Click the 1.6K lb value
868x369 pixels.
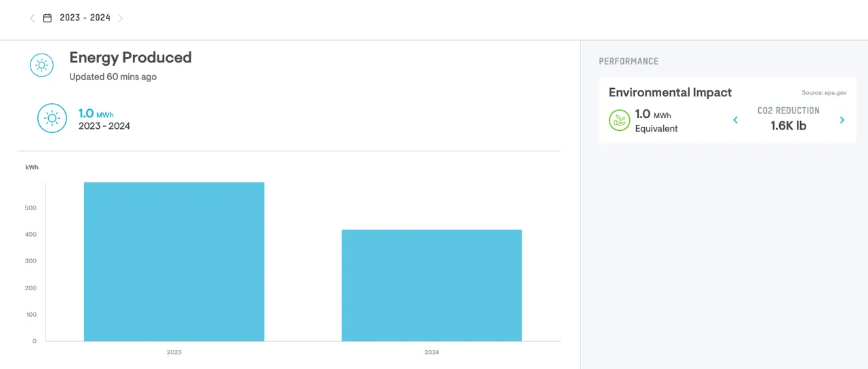(x=789, y=125)
